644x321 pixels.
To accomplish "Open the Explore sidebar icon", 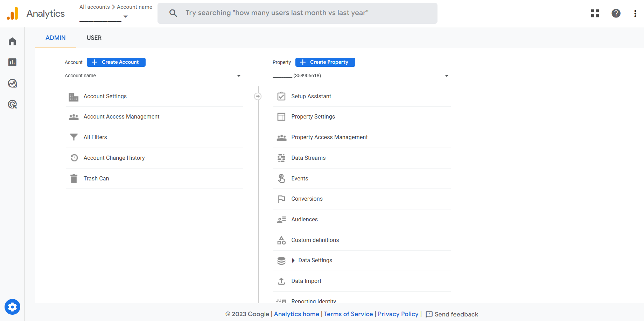I will click(12, 83).
